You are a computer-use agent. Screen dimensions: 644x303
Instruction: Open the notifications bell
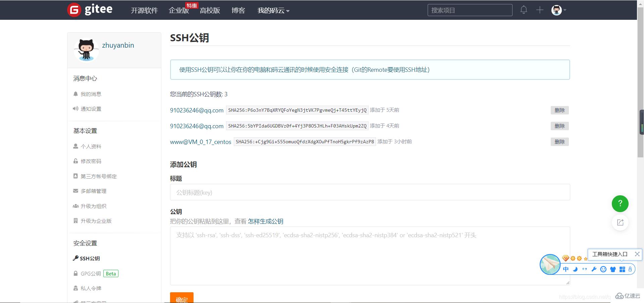(524, 10)
